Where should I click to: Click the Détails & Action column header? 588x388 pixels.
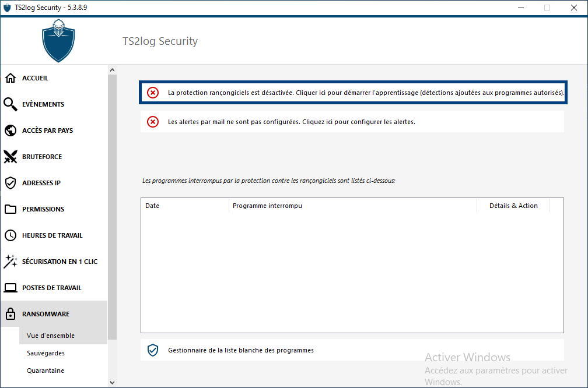[513, 206]
